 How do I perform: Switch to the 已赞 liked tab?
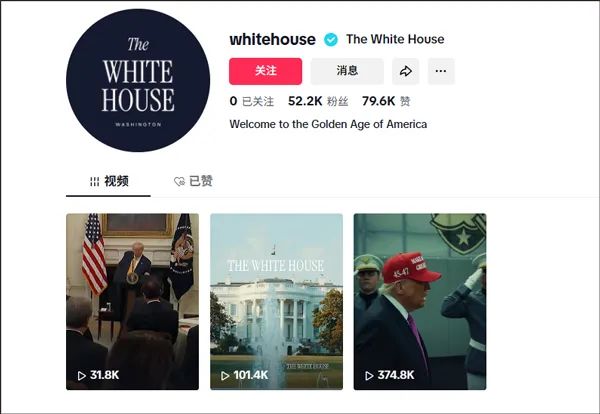[x=193, y=181]
